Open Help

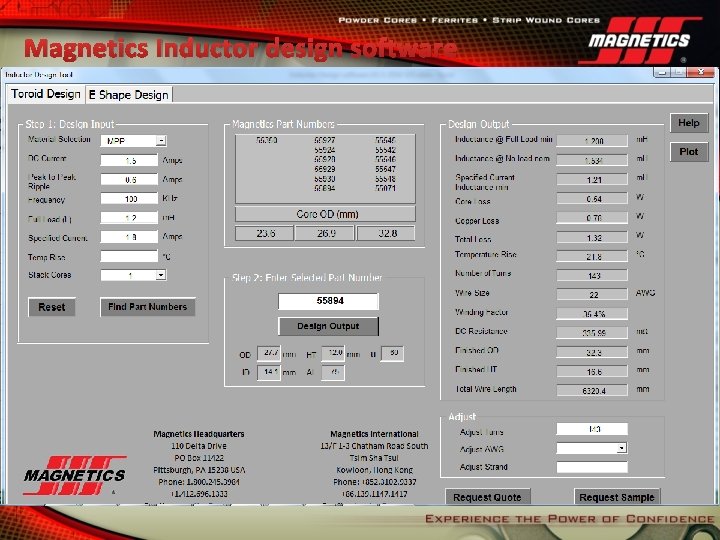(689, 123)
